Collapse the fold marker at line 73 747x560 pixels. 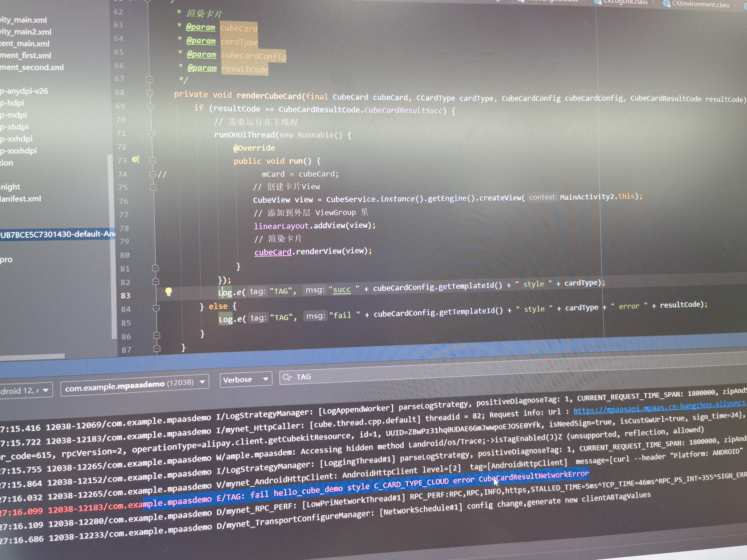click(153, 161)
